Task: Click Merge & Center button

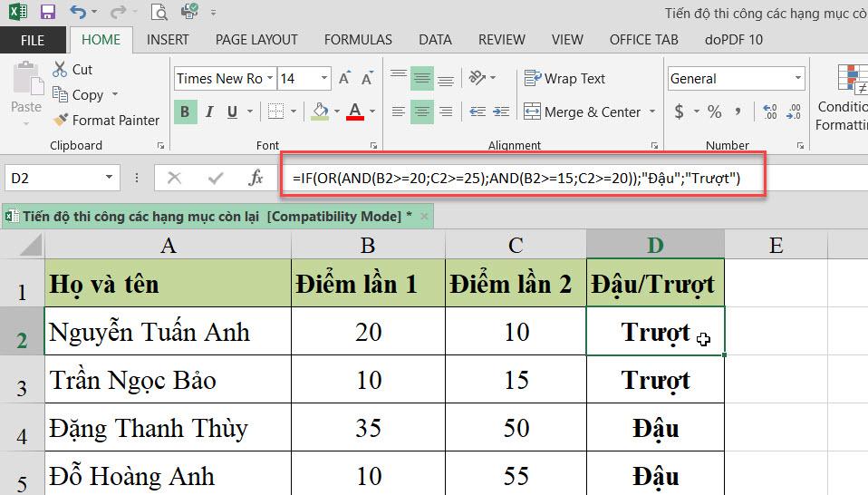Action: 582,112
